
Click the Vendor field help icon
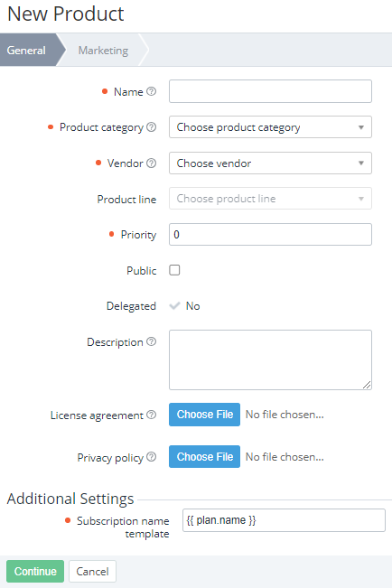(151, 163)
